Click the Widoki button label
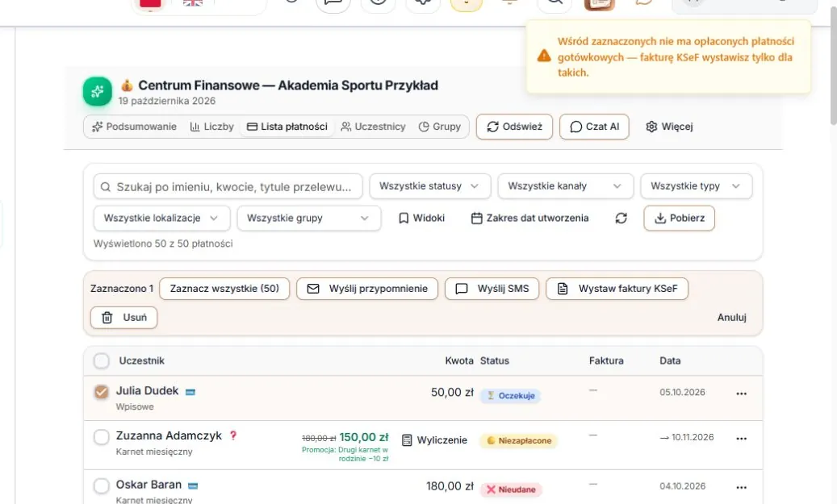Image resolution: width=837 pixels, height=504 pixels. pyautogui.click(x=429, y=219)
